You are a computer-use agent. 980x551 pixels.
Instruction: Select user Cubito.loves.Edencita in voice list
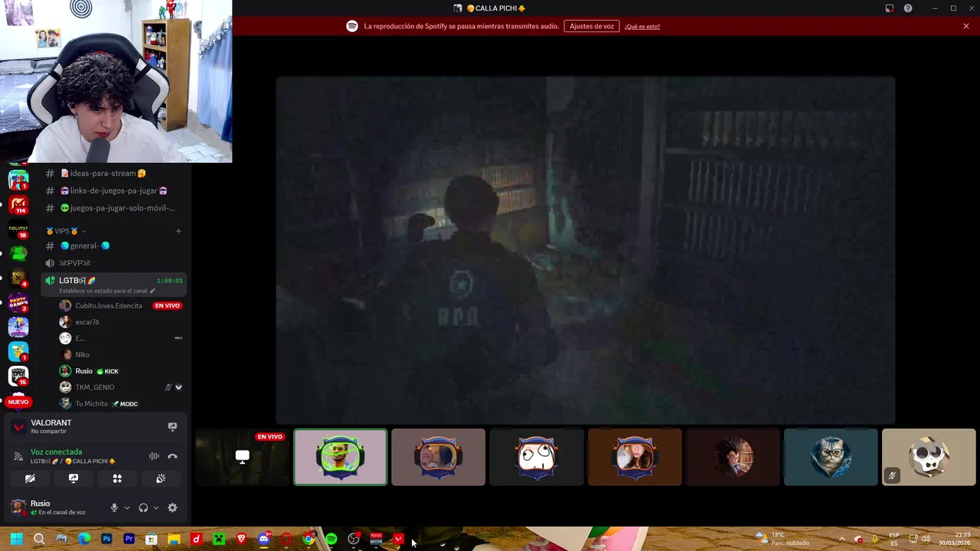108,305
